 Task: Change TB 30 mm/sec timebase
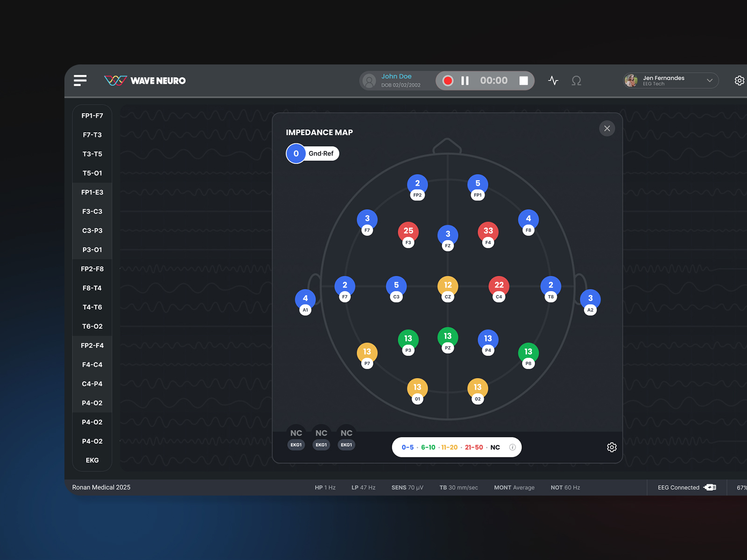(x=458, y=487)
